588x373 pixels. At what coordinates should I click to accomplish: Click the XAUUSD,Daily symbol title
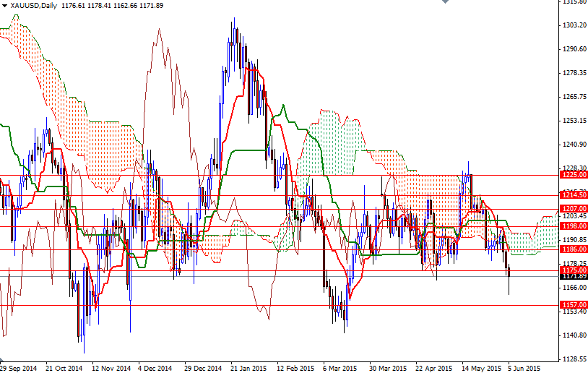pyautogui.click(x=34, y=6)
